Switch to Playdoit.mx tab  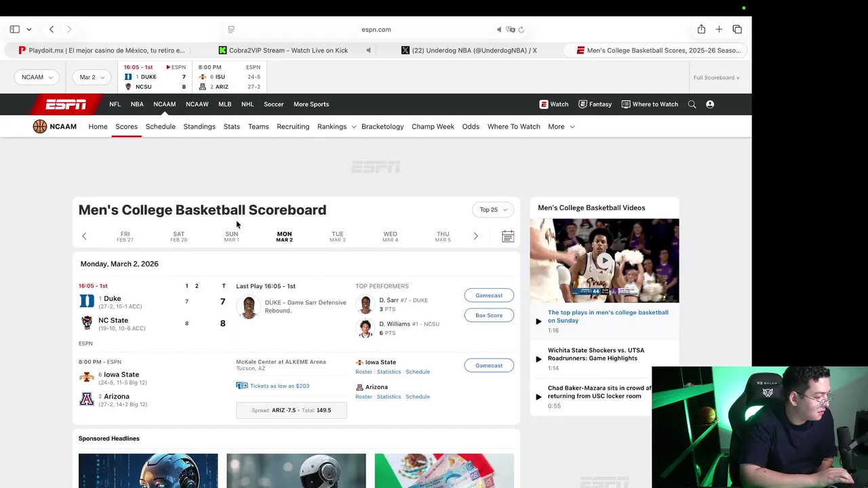pyautogui.click(x=102, y=50)
